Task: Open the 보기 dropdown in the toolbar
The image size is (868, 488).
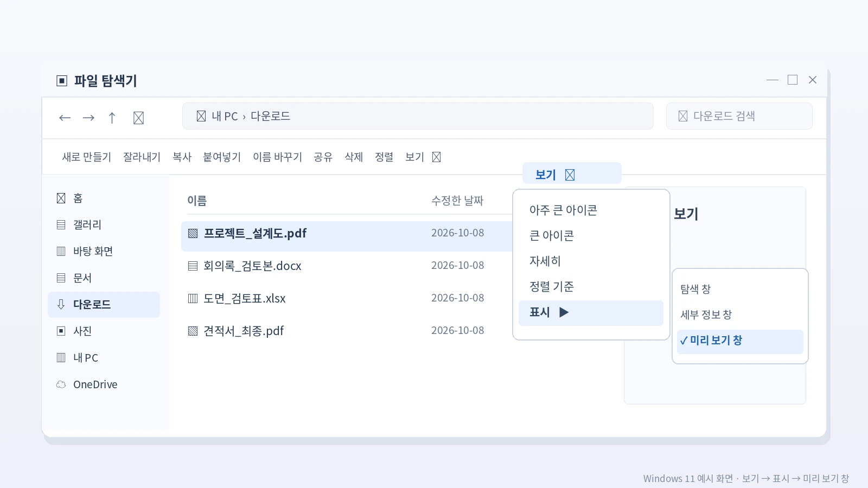Action: click(423, 157)
